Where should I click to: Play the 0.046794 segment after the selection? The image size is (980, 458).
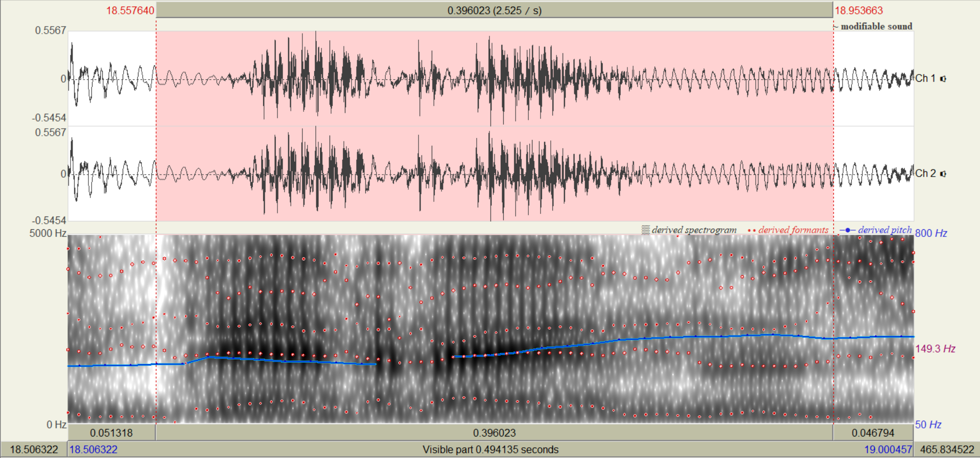(873, 433)
